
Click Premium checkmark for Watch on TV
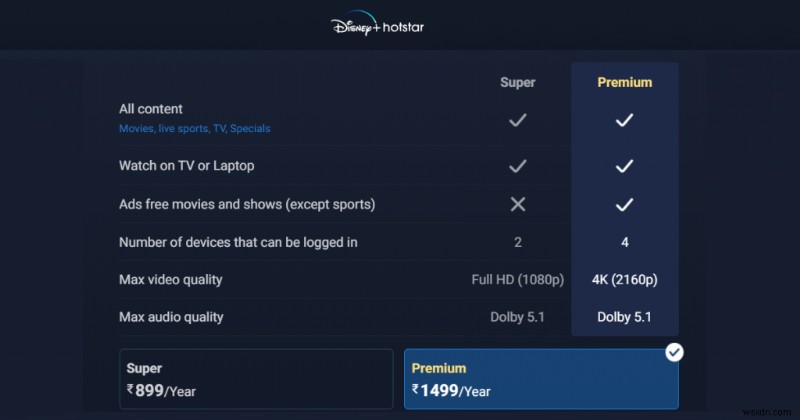[624, 166]
